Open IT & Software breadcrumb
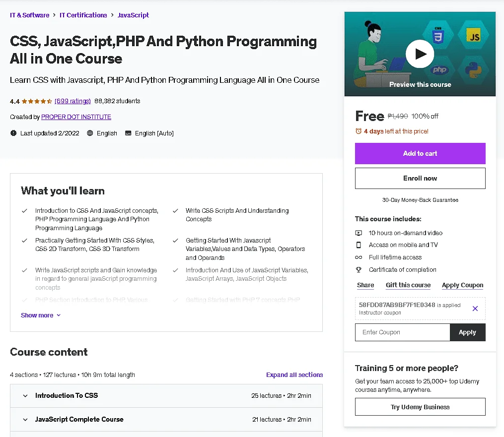The image size is (504, 437). pos(30,15)
